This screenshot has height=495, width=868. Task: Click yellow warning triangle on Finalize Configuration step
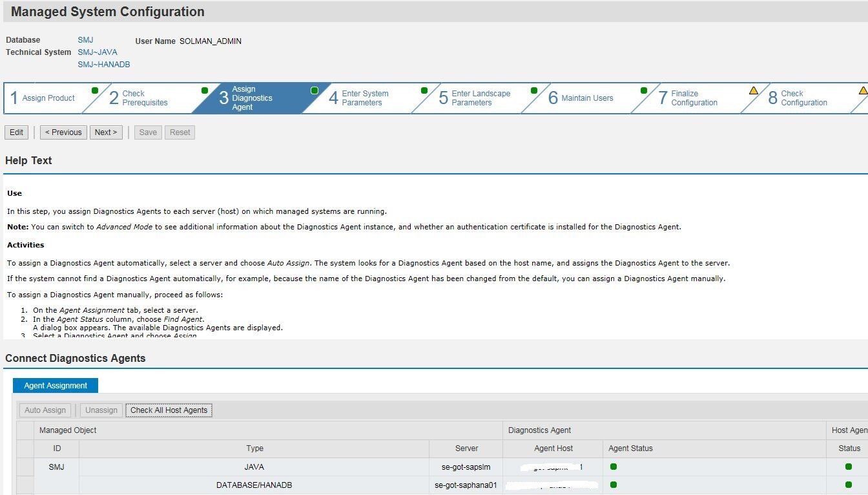pyautogui.click(x=754, y=90)
